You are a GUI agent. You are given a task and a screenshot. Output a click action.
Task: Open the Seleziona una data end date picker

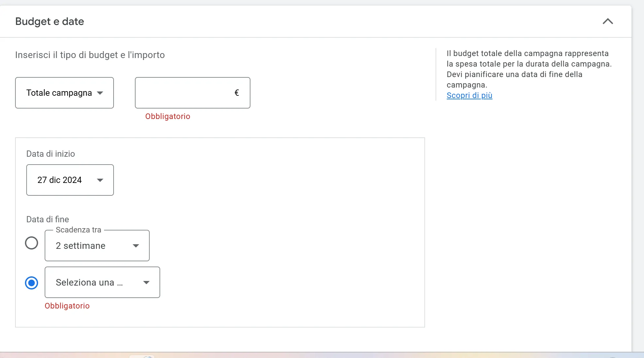click(102, 282)
